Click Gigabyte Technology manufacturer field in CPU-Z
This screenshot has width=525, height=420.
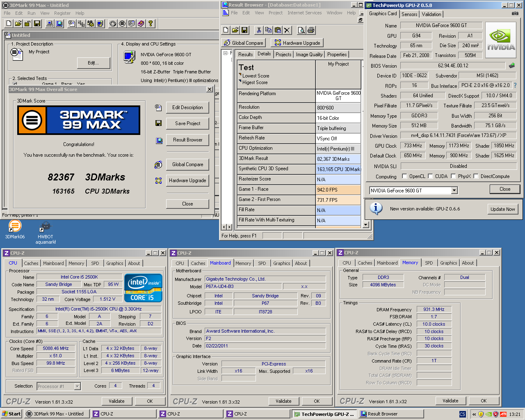click(265, 279)
